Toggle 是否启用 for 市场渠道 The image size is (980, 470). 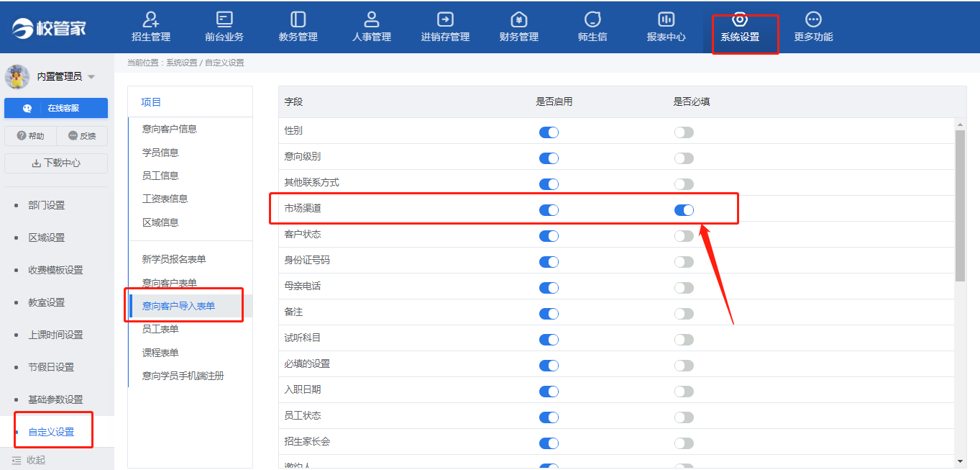(x=549, y=210)
